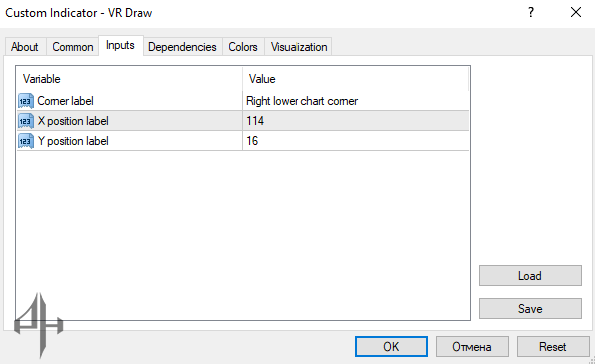Edit the Y position value 16
The image size is (595, 364).
355,141
